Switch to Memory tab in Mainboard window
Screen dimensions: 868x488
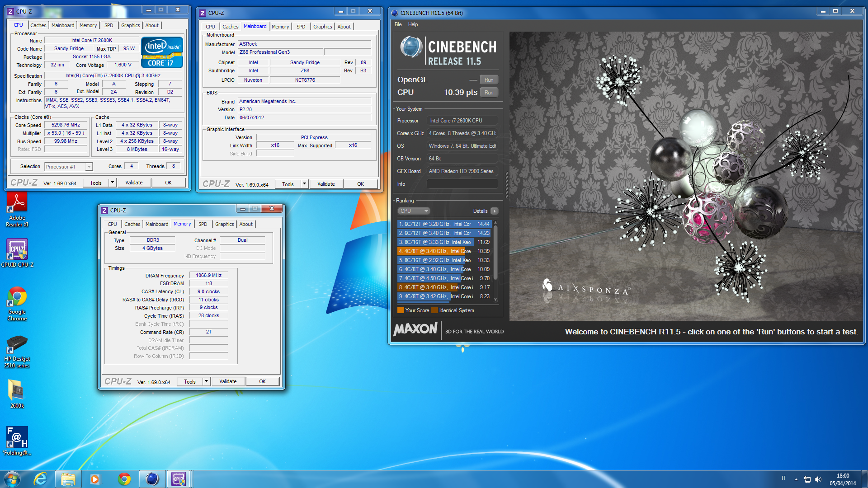coord(280,27)
